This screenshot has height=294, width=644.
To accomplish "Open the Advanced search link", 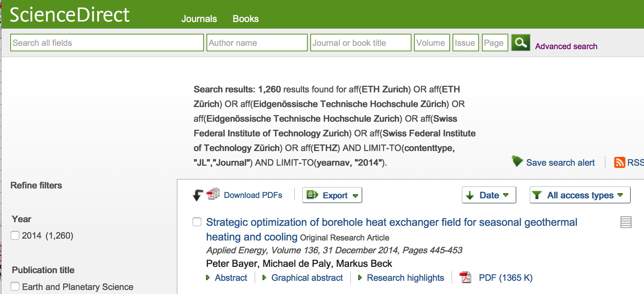I will tap(566, 46).
